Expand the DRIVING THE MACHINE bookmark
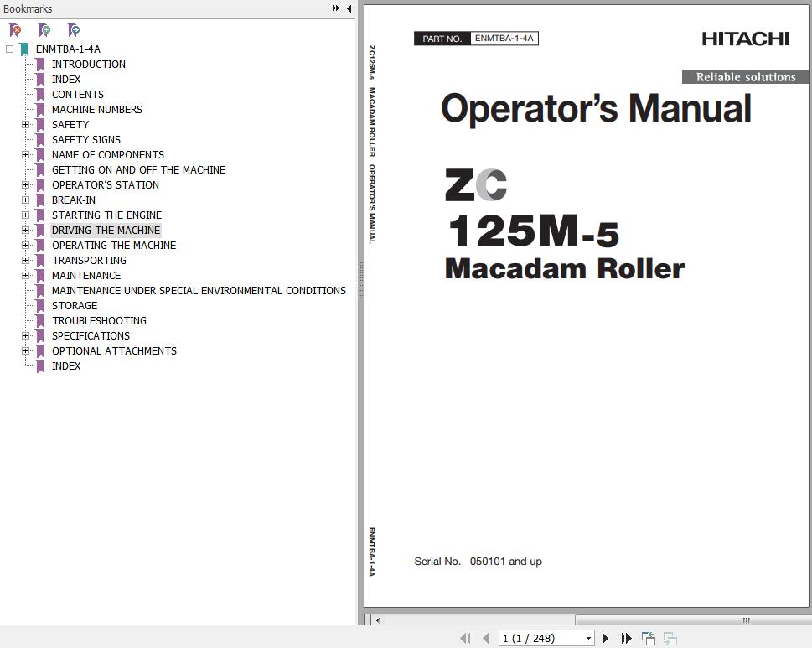 pyautogui.click(x=25, y=230)
